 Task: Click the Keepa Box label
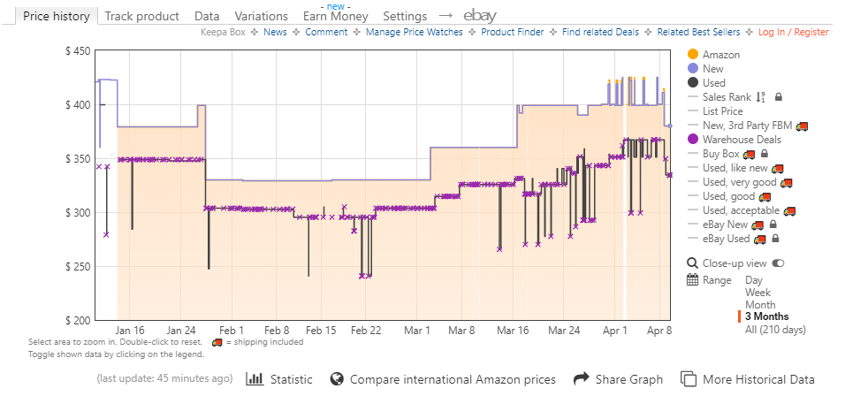click(x=223, y=32)
